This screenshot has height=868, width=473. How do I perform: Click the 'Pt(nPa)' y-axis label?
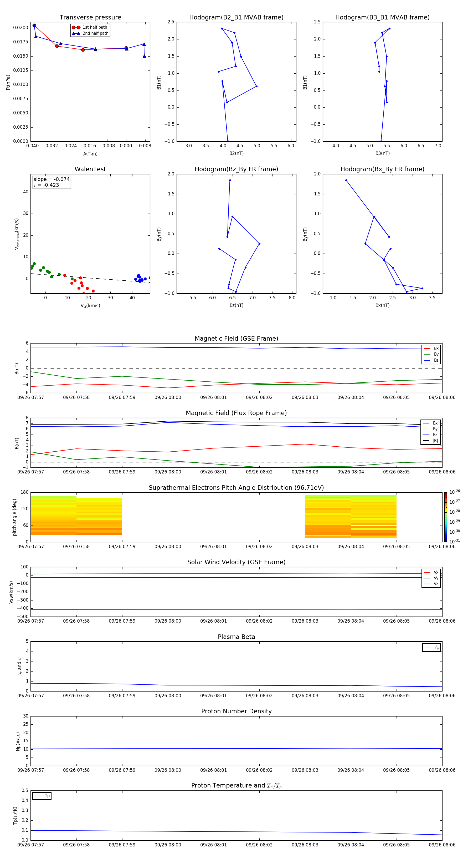tap(8, 82)
